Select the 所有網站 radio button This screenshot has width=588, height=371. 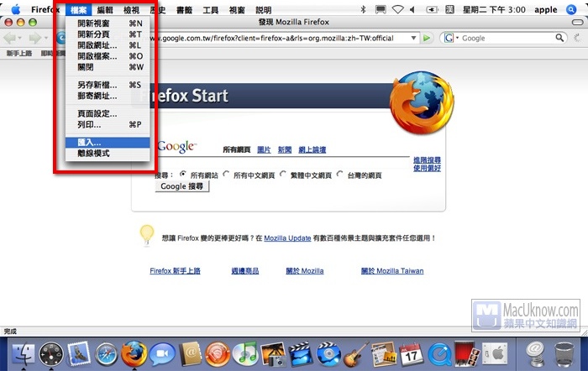point(182,174)
